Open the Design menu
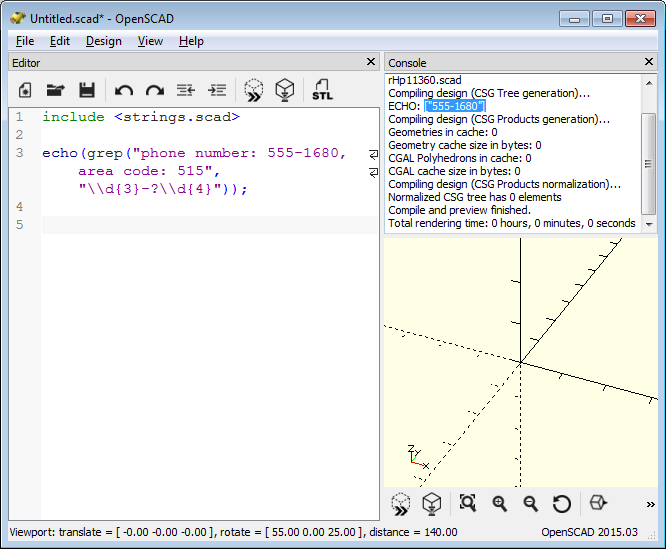The image size is (666, 549). 104,41
